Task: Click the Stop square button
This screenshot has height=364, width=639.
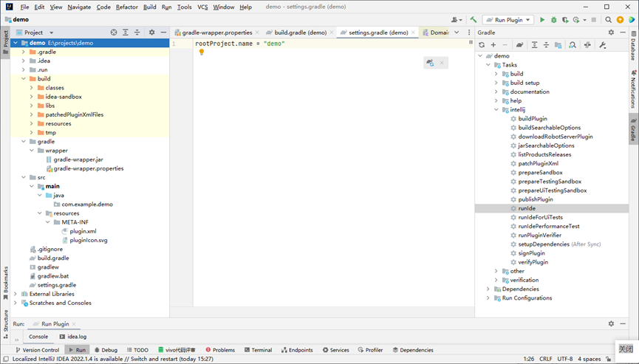Action: (594, 19)
